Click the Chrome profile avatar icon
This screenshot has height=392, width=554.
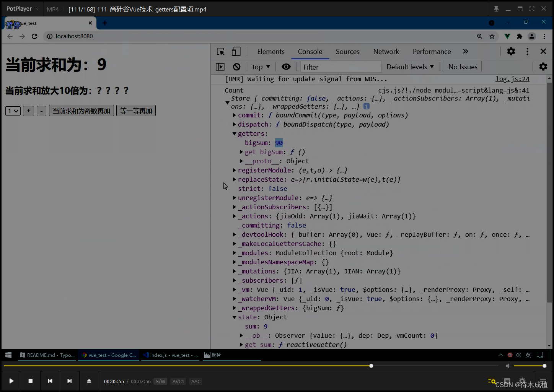[531, 36]
